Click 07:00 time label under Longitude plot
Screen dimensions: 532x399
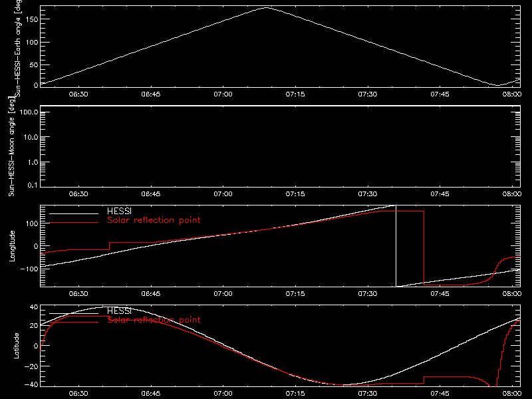(223, 294)
